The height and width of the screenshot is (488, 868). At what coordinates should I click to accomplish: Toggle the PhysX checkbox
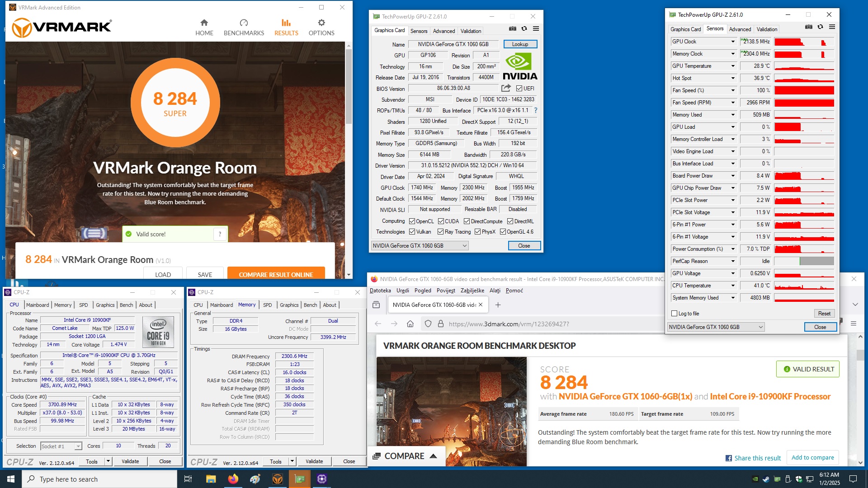(477, 232)
